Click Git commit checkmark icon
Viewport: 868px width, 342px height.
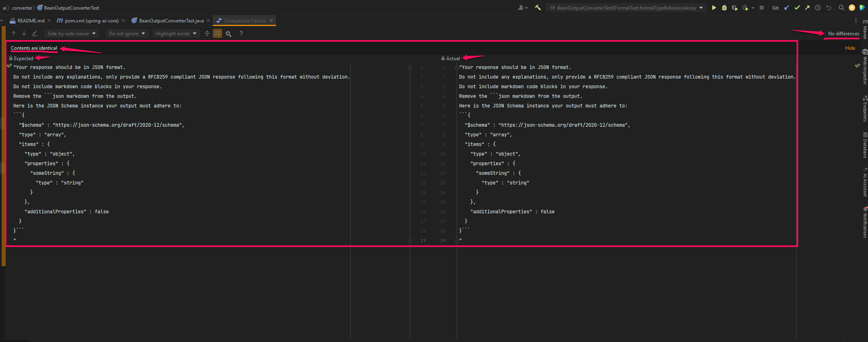click(797, 8)
